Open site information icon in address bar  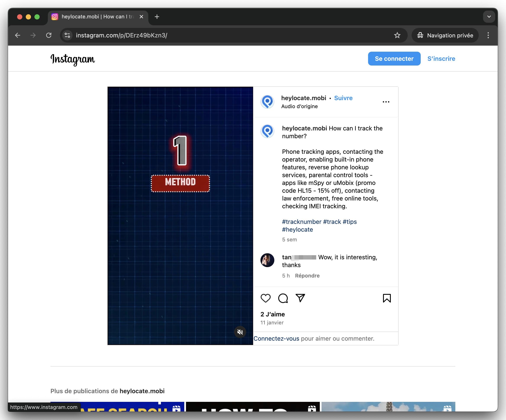pos(68,35)
